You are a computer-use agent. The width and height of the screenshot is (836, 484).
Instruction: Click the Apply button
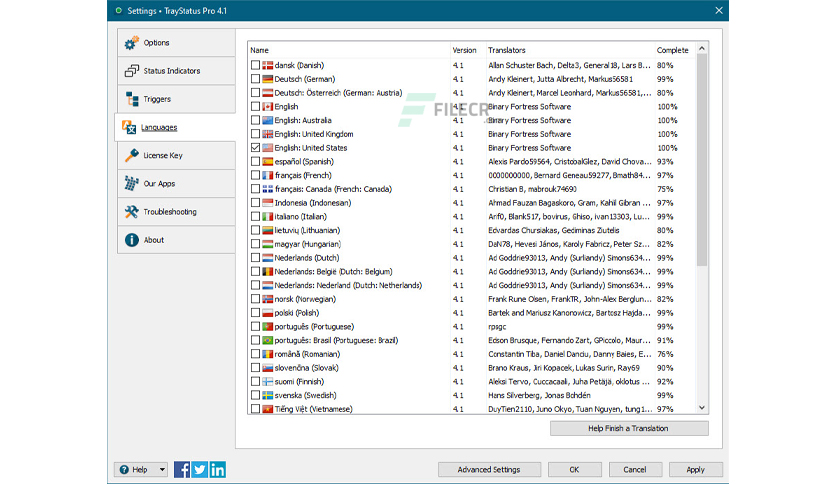pos(696,470)
